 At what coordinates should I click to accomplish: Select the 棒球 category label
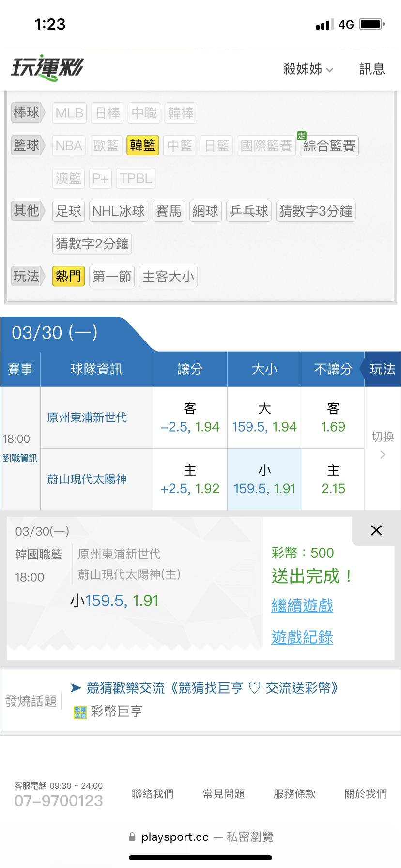(27, 113)
